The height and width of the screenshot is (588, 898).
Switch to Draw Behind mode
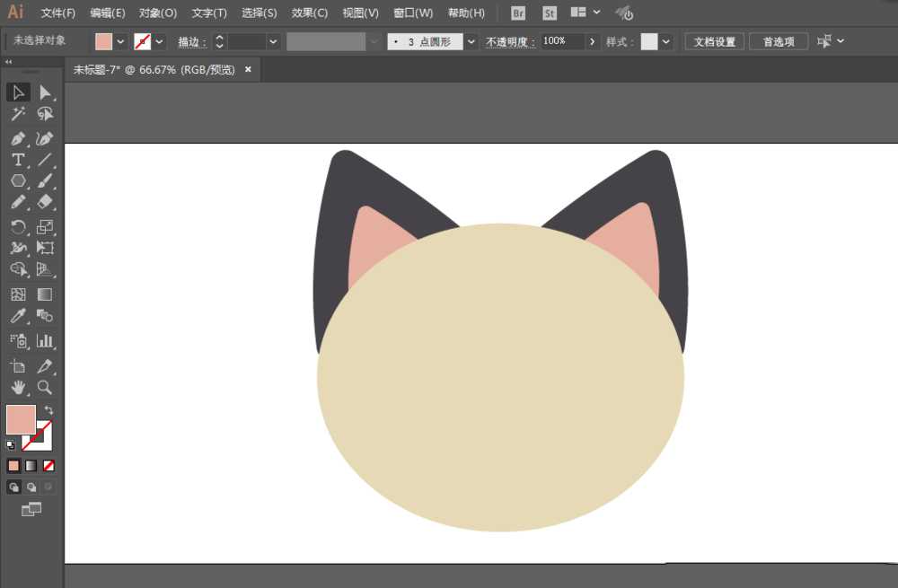pos(31,487)
